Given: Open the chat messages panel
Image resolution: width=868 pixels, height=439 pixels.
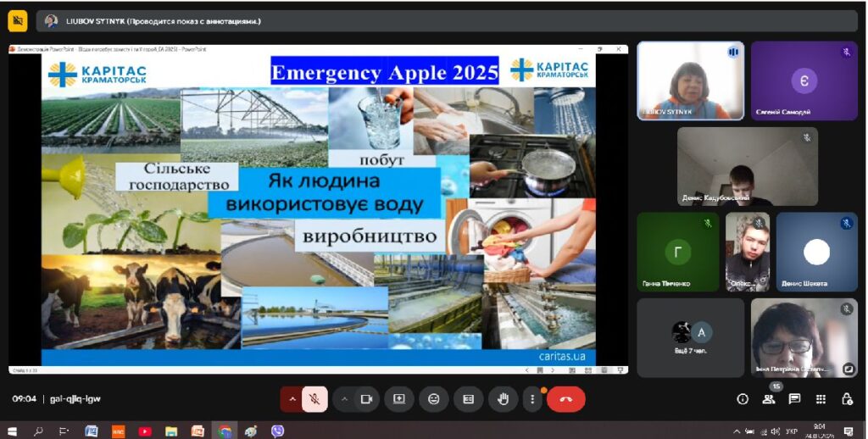Looking at the screenshot, I should (x=794, y=399).
